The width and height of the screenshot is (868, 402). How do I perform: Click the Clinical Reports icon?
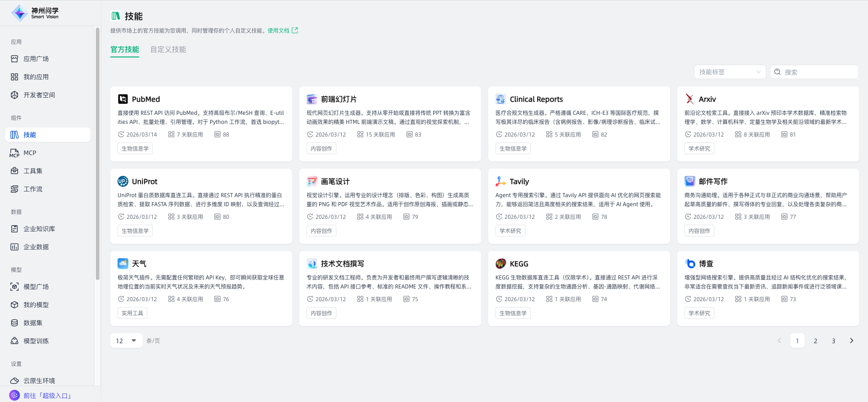pos(500,99)
